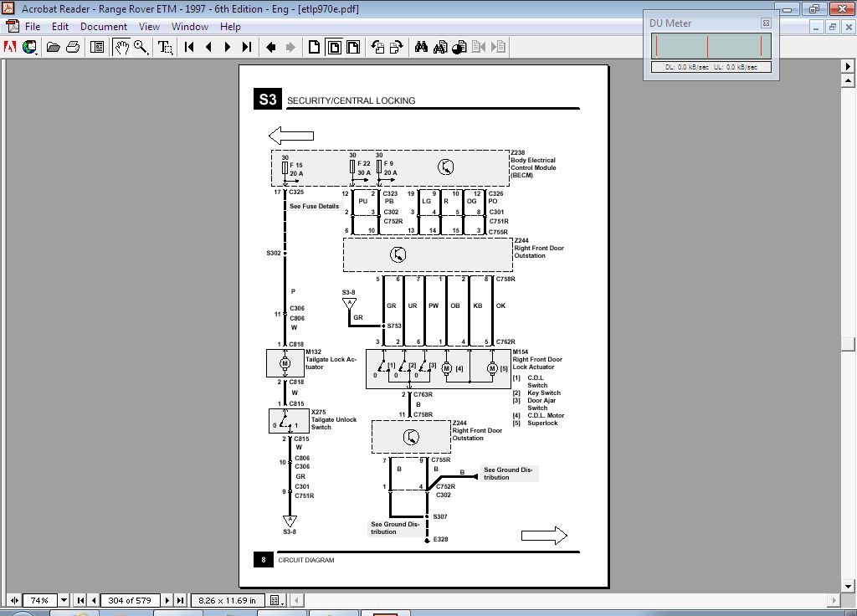This screenshot has height=616, width=857.
Task: Toggle the navigation pane toolbar icon
Action: 97,47
